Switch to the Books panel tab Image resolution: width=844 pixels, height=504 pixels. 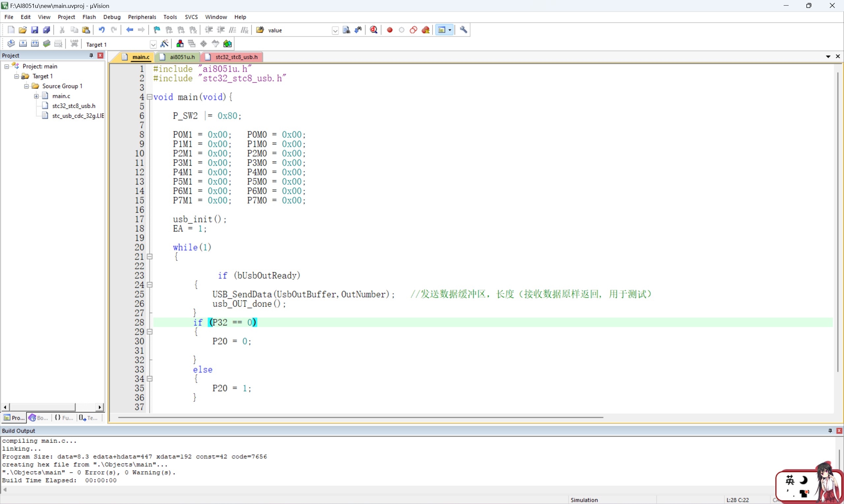click(39, 418)
